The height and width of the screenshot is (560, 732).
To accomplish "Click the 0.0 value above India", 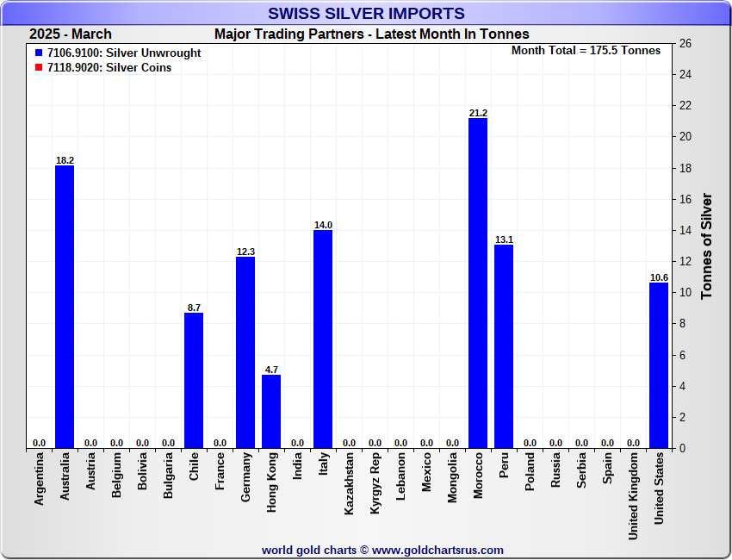I will (297, 443).
